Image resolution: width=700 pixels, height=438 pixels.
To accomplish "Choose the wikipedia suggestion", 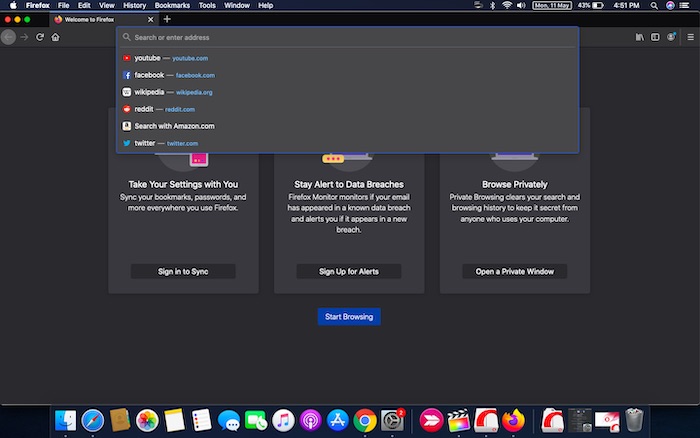I will [347, 92].
